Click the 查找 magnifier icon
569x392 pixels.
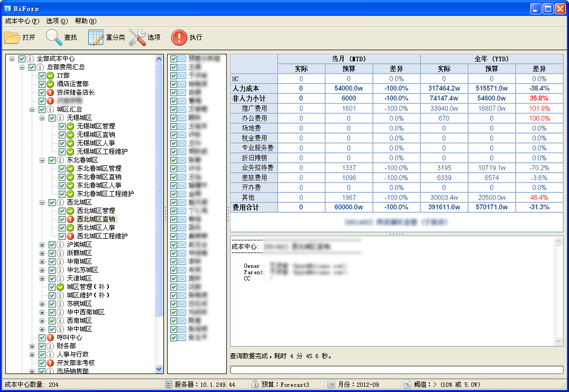[54, 38]
